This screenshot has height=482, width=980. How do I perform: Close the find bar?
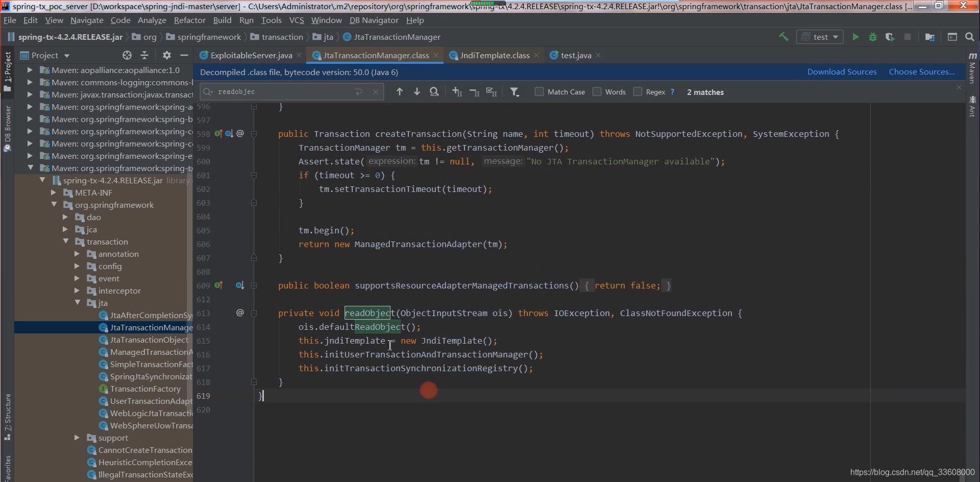(959, 88)
